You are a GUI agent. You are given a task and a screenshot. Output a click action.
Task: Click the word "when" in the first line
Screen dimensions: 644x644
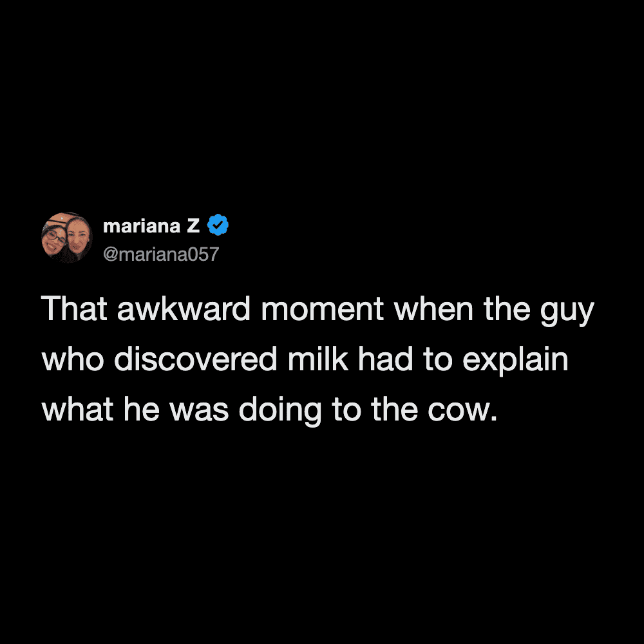click(433, 308)
